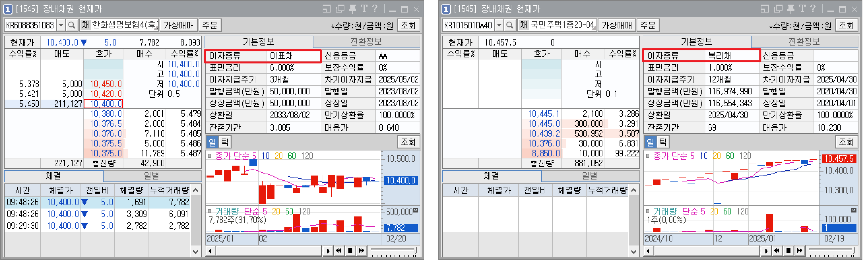This screenshot has height=260, width=868.
Task: Open the dropdown arrow of the KR101501DA40 code box
Action: 499,25
